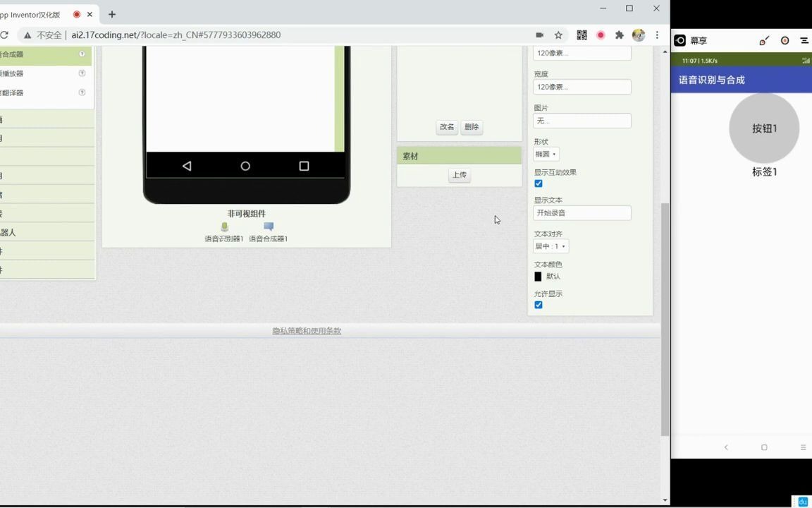The height and width of the screenshot is (508, 812).
Task: Select the 语音合成器1 speech bubble icon
Action: pyautogui.click(x=269, y=226)
